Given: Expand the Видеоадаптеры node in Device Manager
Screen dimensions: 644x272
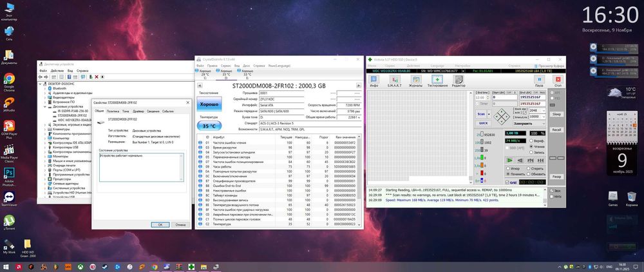Looking at the screenshot, I should (44, 97).
